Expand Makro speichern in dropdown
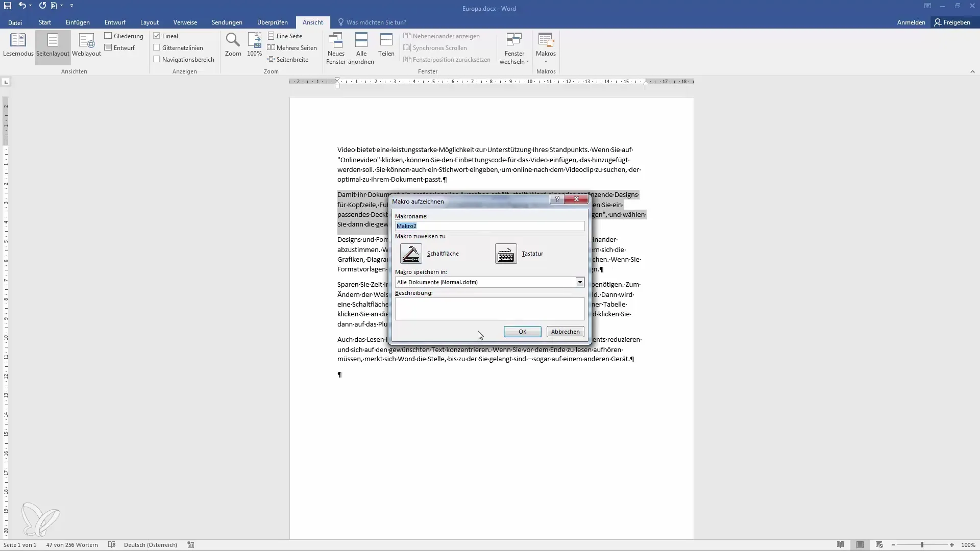The width and height of the screenshot is (980, 551). click(x=580, y=282)
